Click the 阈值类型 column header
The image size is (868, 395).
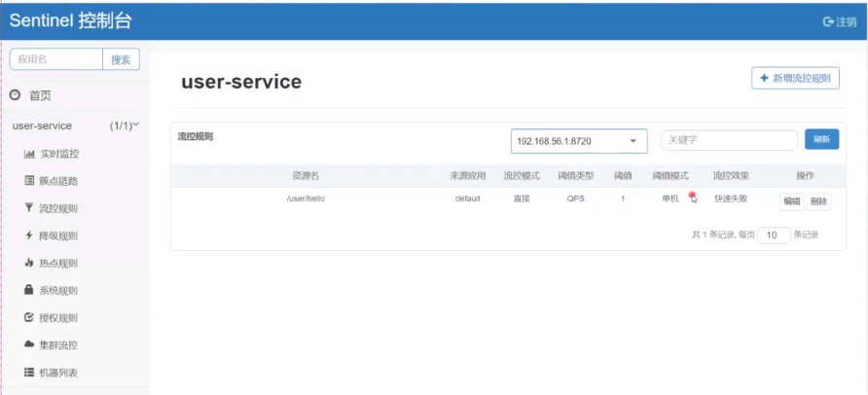click(576, 176)
